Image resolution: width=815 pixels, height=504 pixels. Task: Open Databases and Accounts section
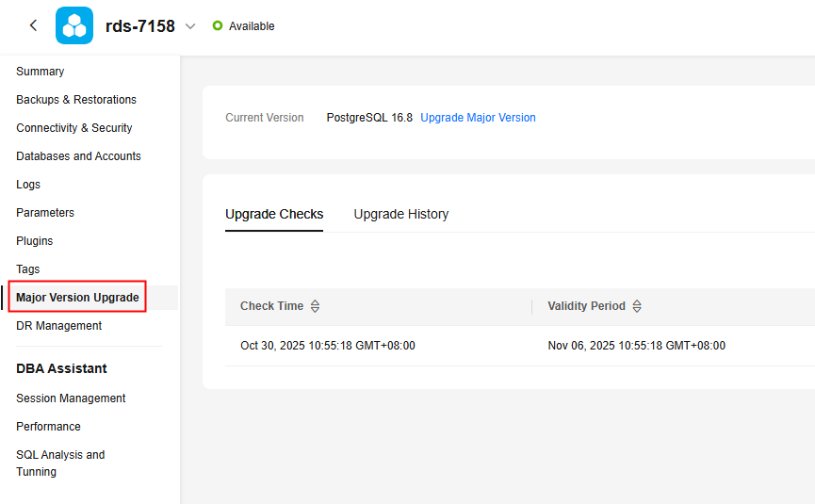[78, 156]
